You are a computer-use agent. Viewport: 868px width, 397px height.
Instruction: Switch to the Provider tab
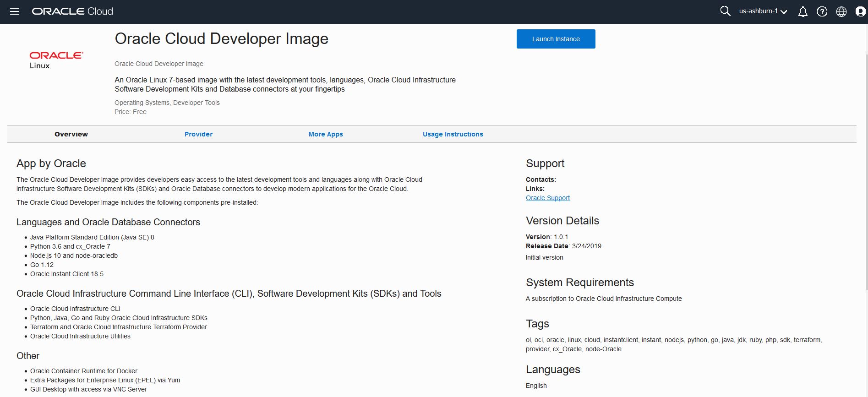pos(198,134)
